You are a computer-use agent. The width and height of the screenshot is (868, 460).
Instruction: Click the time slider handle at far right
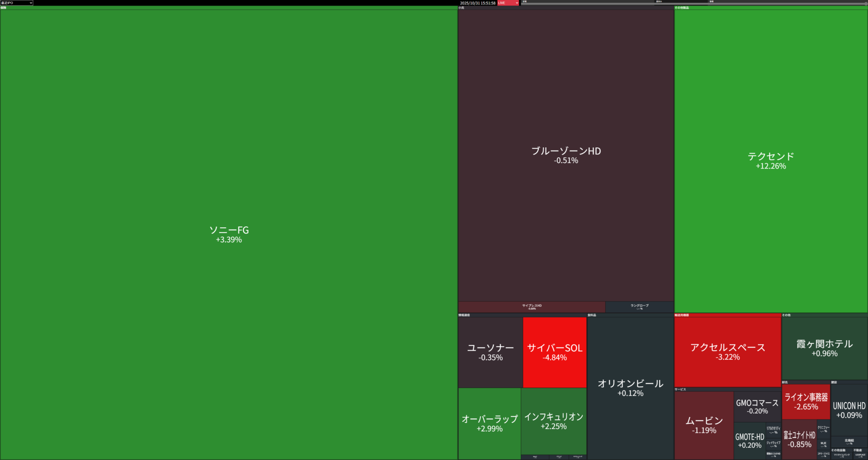[865, 4]
